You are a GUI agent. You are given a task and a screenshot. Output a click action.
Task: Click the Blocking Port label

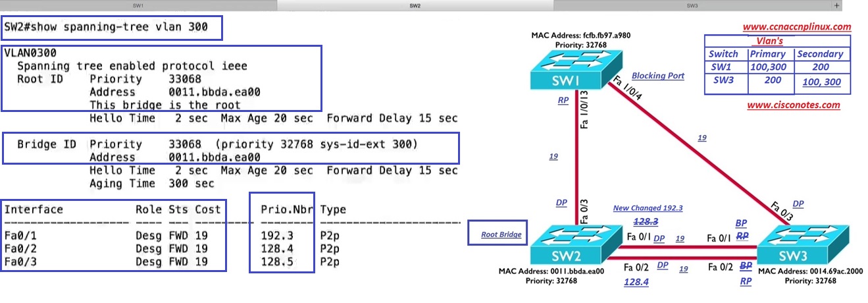click(658, 76)
